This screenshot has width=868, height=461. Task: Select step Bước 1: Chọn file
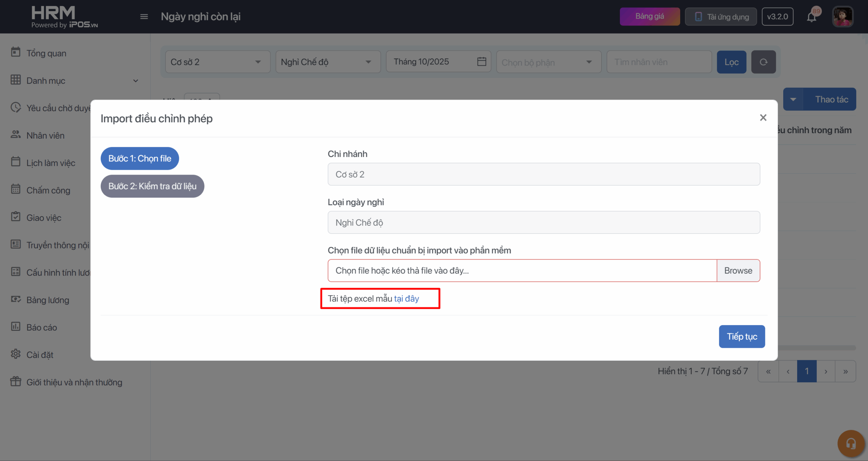click(140, 158)
